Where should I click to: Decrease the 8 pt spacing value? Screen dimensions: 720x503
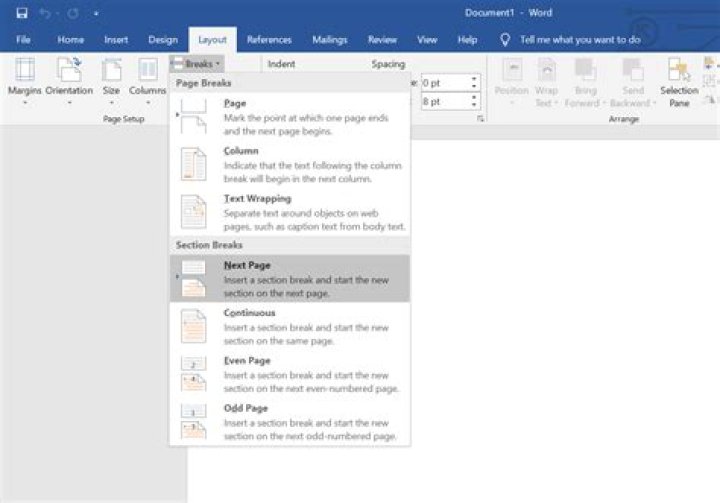[474, 106]
